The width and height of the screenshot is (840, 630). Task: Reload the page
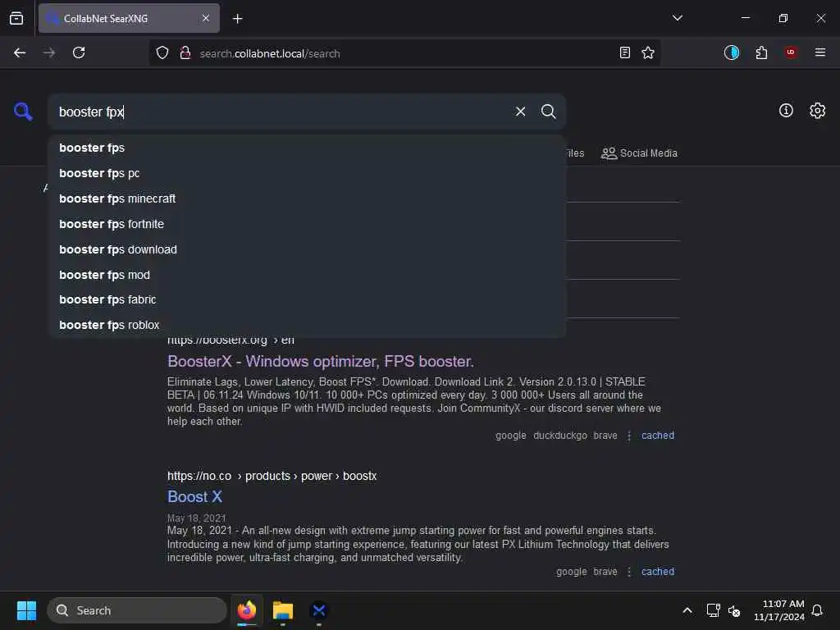79,52
